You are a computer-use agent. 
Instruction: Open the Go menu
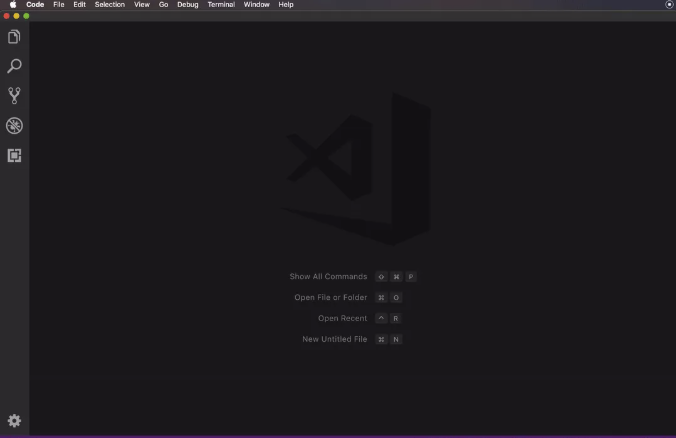click(x=163, y=5)
